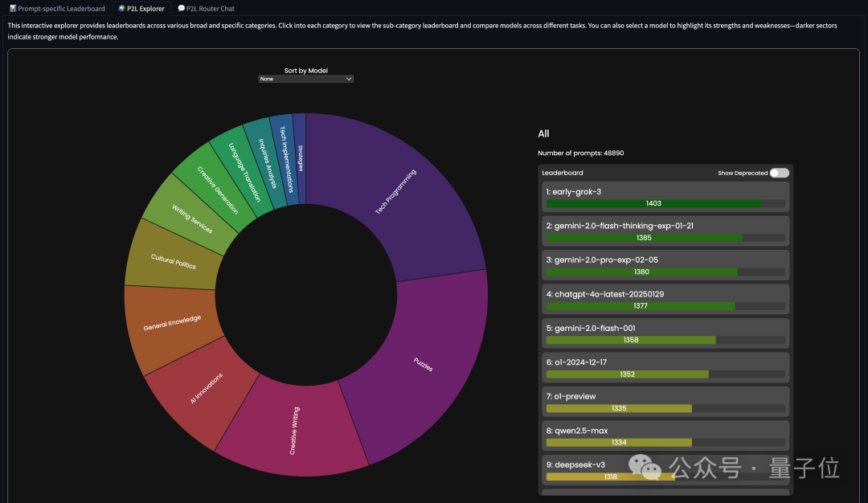Open the Sort by Model dropdown
This screenshot has height=503, width=868.
coord(305,79)
